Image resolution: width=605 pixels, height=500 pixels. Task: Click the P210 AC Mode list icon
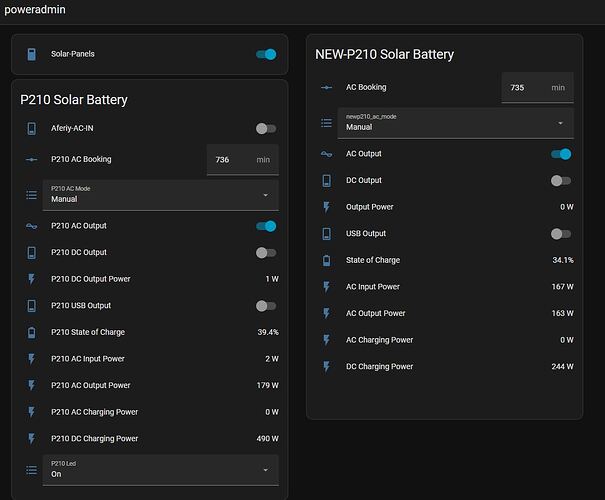click(32, 195)
